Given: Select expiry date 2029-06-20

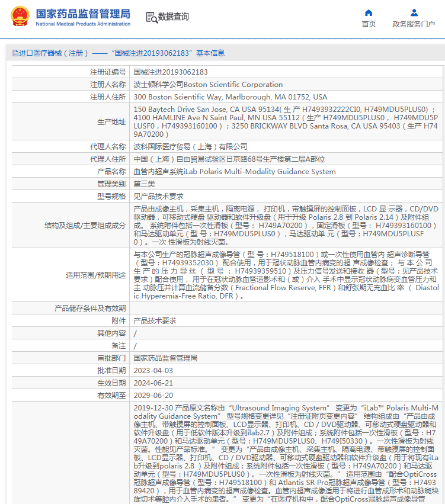Looking at the screenshot, I should [153, 396].
